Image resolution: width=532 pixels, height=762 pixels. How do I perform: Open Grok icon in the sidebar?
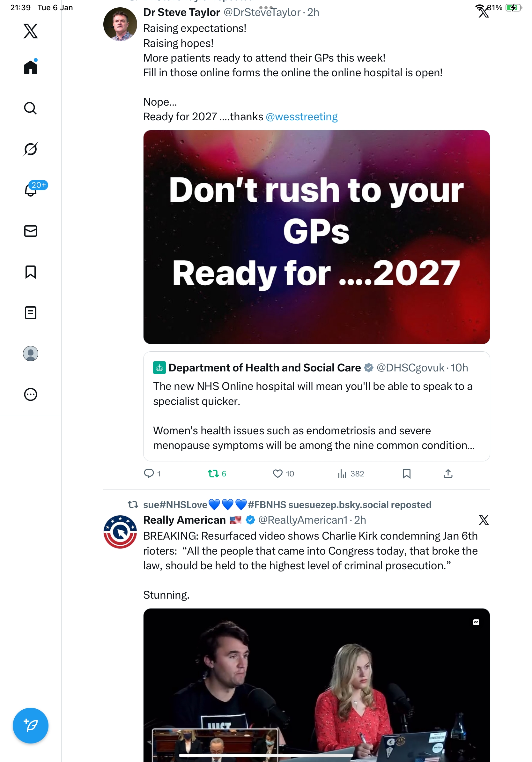point(31,149)
